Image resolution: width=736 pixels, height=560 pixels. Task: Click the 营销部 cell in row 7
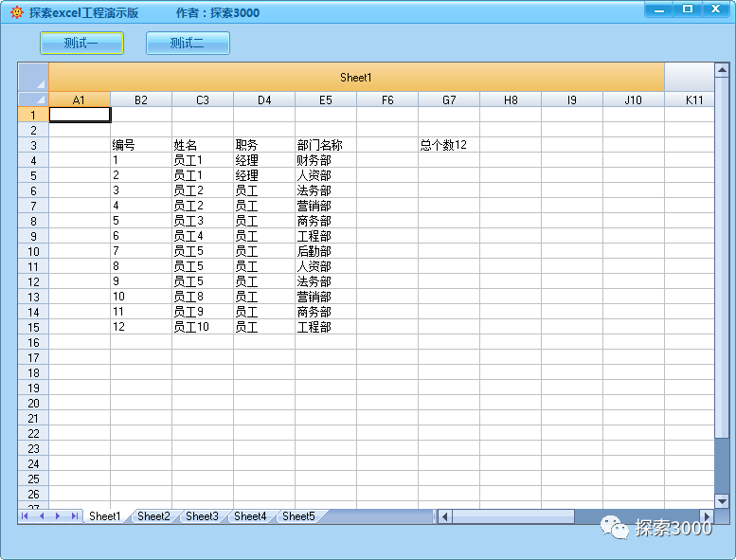[326, 206]
